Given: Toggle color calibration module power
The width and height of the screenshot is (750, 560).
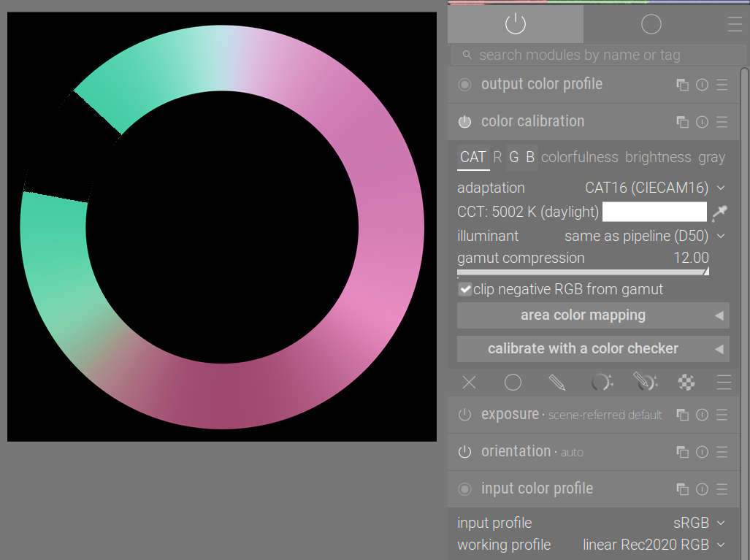Looking at the screenshot, I should click(464, 122).
